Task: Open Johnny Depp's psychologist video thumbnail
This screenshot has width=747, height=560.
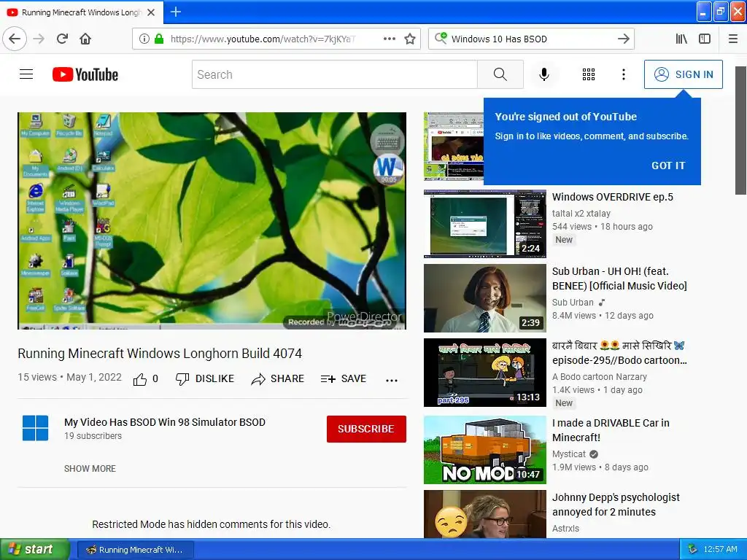Action: [x=485, y=514]
